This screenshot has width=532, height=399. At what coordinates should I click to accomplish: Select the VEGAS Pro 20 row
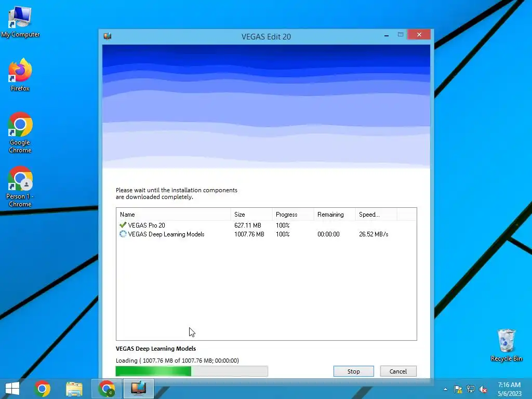[267, 225]
